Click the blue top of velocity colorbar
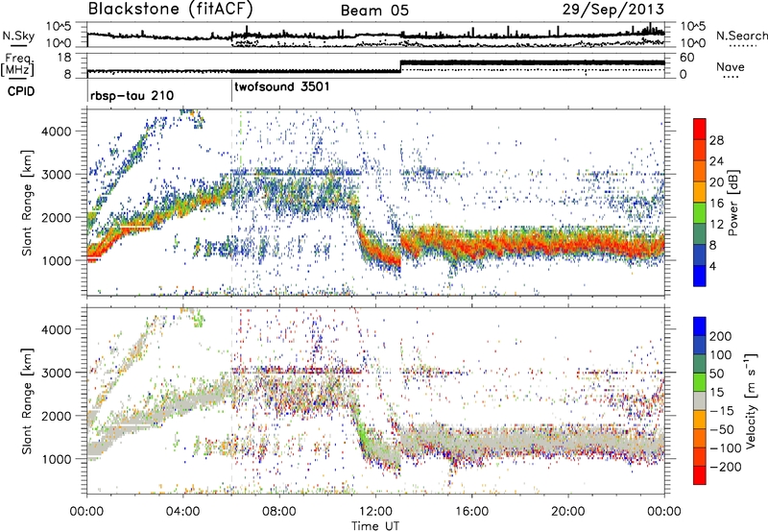Viewport: 768px width, 532px height. coord(700,326)
